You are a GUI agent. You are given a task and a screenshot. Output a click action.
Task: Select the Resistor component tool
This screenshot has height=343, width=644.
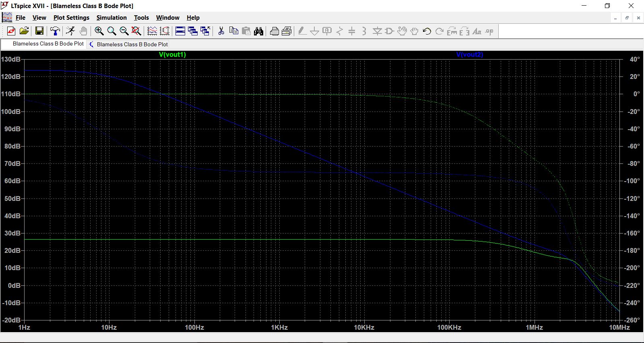340,31
